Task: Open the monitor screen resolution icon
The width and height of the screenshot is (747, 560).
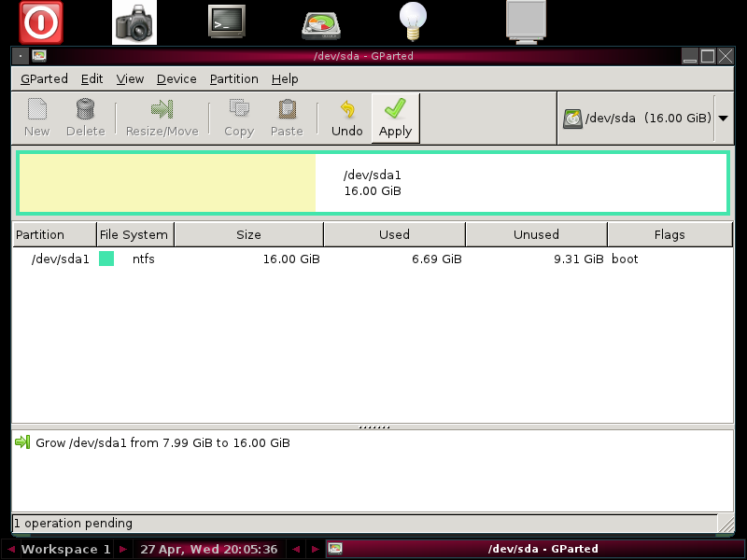Action: [x=526, y=22]
